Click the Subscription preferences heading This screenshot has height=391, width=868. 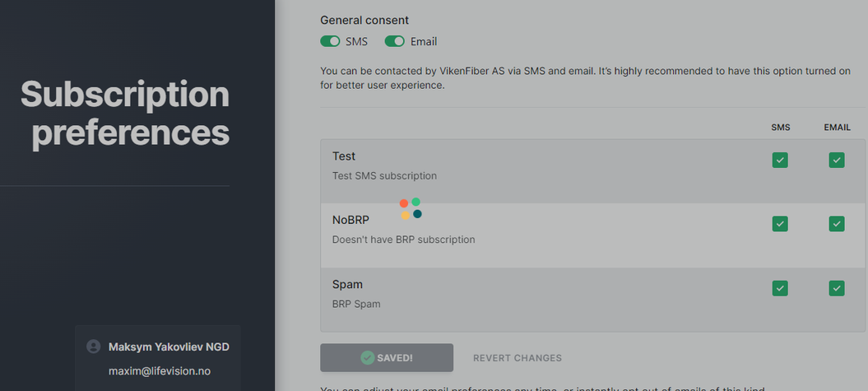(125, 114)
